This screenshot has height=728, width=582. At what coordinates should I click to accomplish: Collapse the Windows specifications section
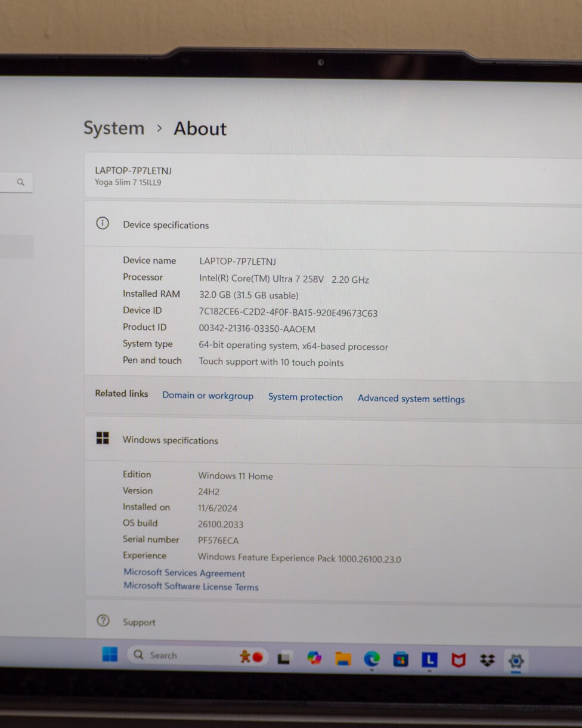click(x=333, y=441)
